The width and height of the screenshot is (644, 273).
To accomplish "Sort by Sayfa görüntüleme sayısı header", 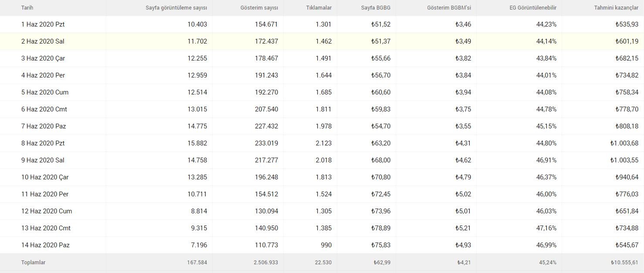I will tap(176, 8).
